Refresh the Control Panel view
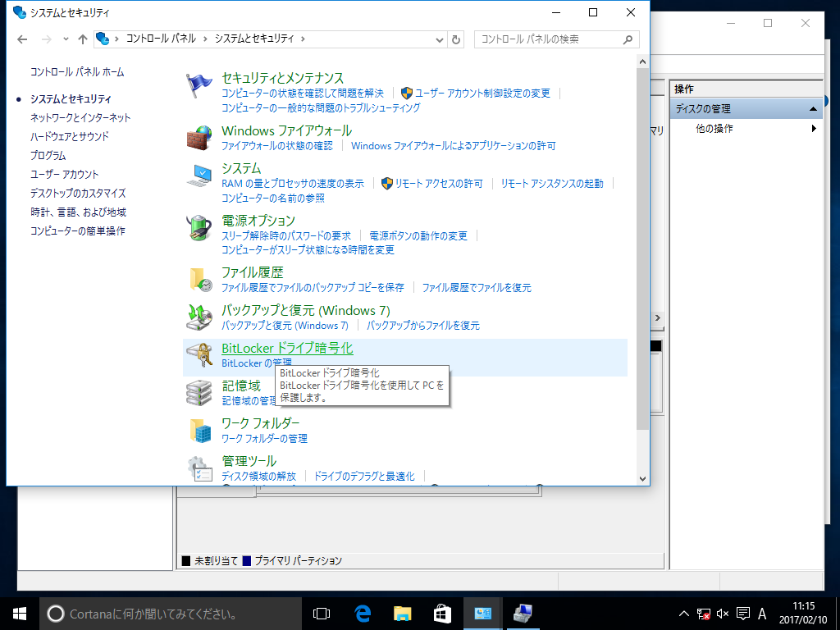The width and height of the screenshot is (840, 630). (456, 39)
